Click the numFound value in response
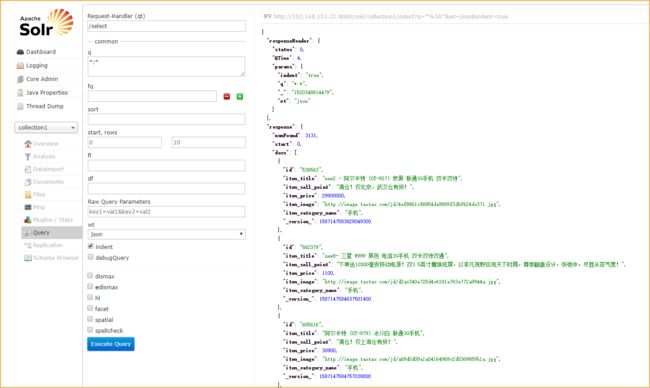Viewport: 650px width, 388px height. pyautogui.click(x=311, y=136)
